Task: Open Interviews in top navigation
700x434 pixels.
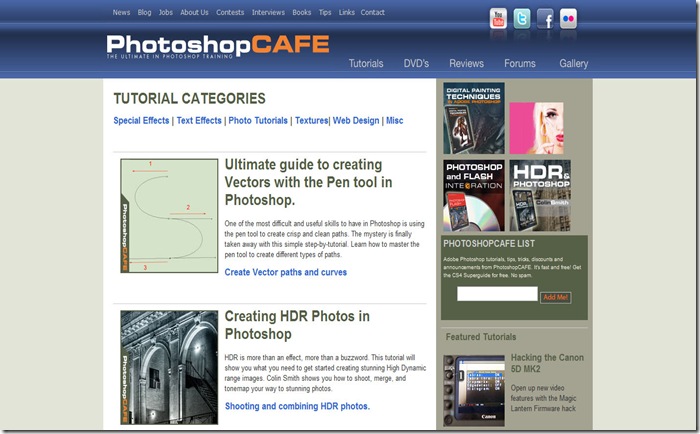Action: click(268, 13)
